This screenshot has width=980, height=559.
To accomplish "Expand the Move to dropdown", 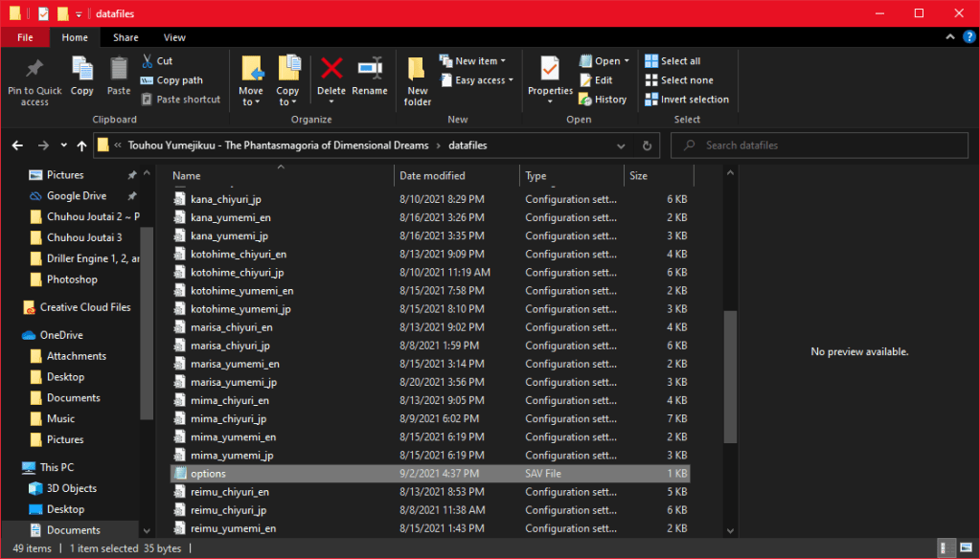I will (251, 101).
